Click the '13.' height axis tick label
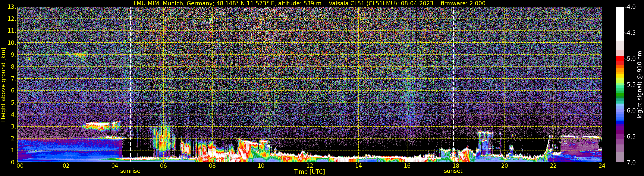 coord(12,7)
